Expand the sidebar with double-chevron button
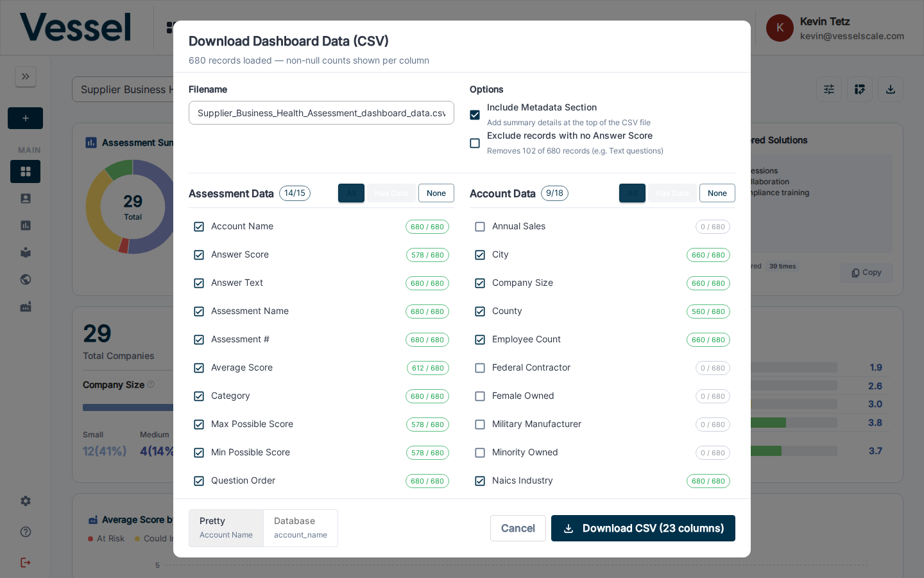The width and height of the screenshot is (924, 578). [26, 76]
